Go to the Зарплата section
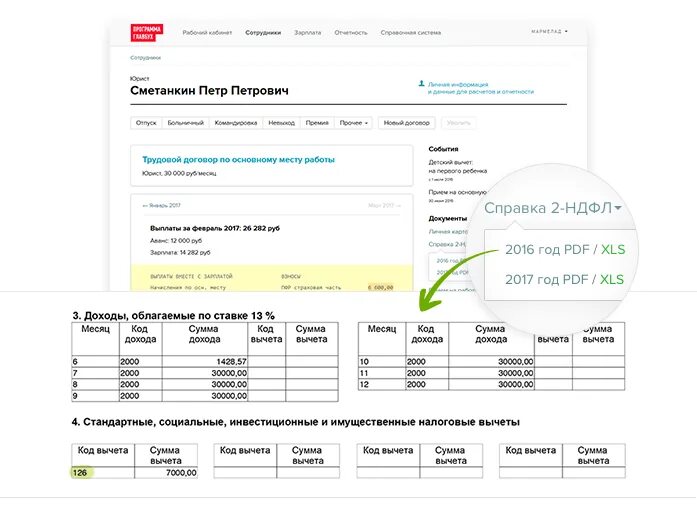This screenshot has height=518, width=697. tap(308, 32)
